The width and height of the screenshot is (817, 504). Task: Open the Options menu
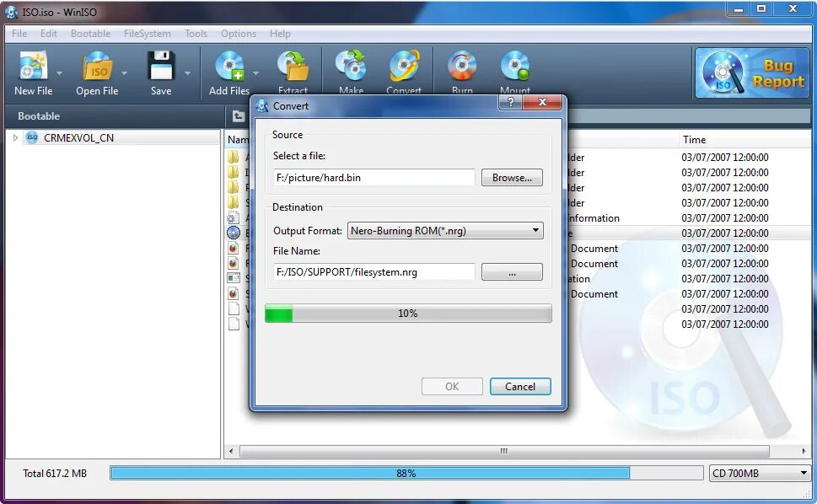238,34
